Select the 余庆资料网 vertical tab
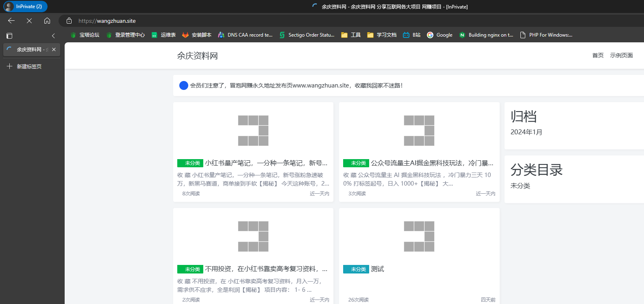Screen dimensions: 644x304 pos(32,50)
